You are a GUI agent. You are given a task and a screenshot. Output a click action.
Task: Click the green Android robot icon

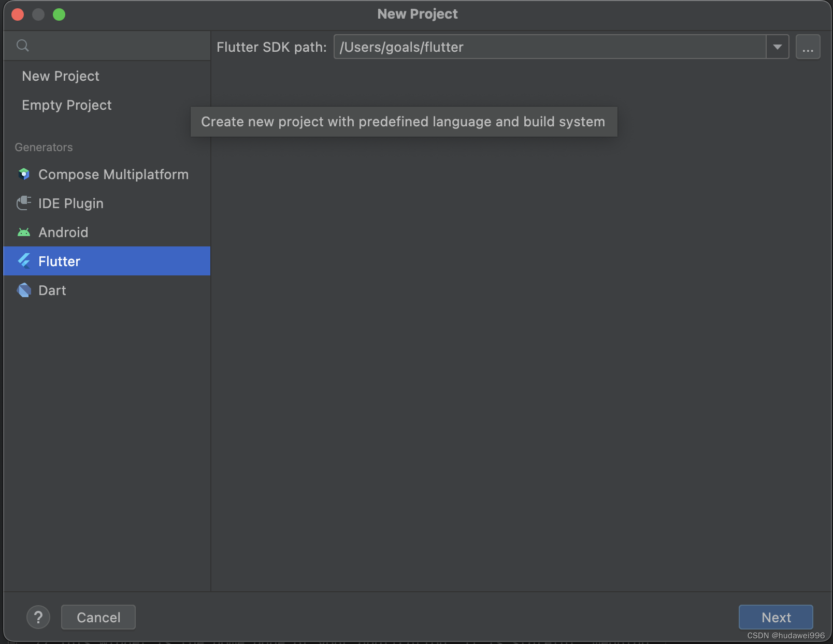click(24, 232)
